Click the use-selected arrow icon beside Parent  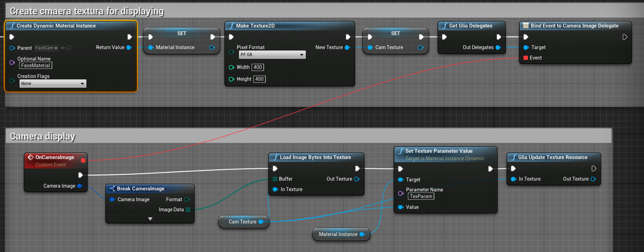(63, 48)
